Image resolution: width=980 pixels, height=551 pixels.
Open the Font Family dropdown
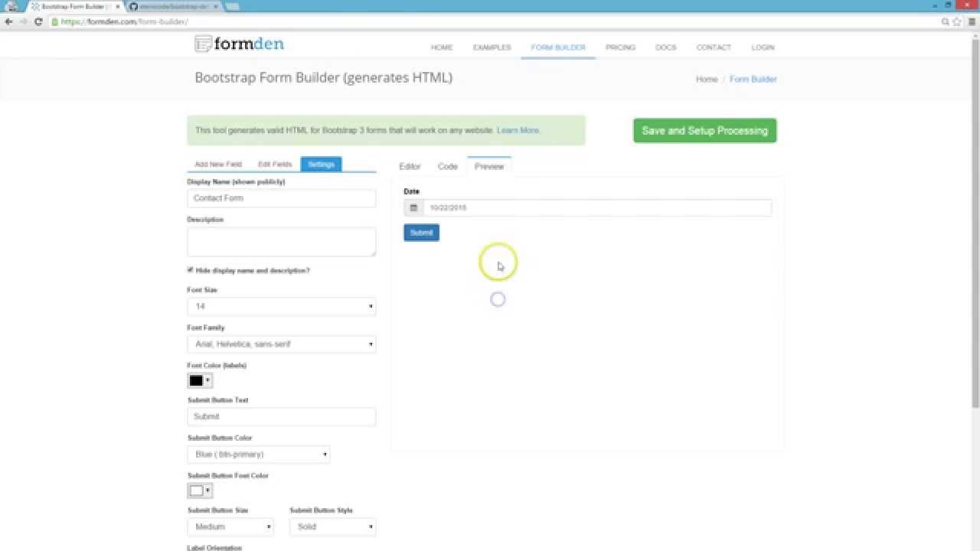281,344
